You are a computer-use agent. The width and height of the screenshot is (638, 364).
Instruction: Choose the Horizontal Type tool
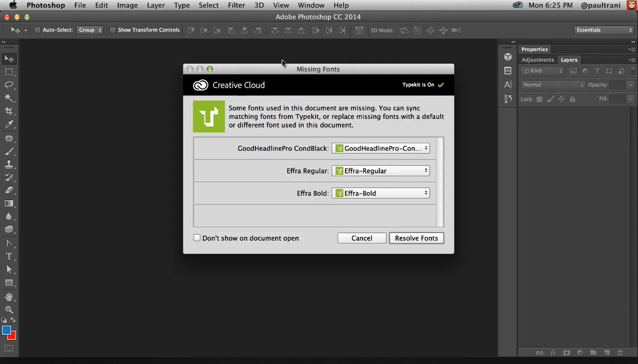(x=9, y=256)
